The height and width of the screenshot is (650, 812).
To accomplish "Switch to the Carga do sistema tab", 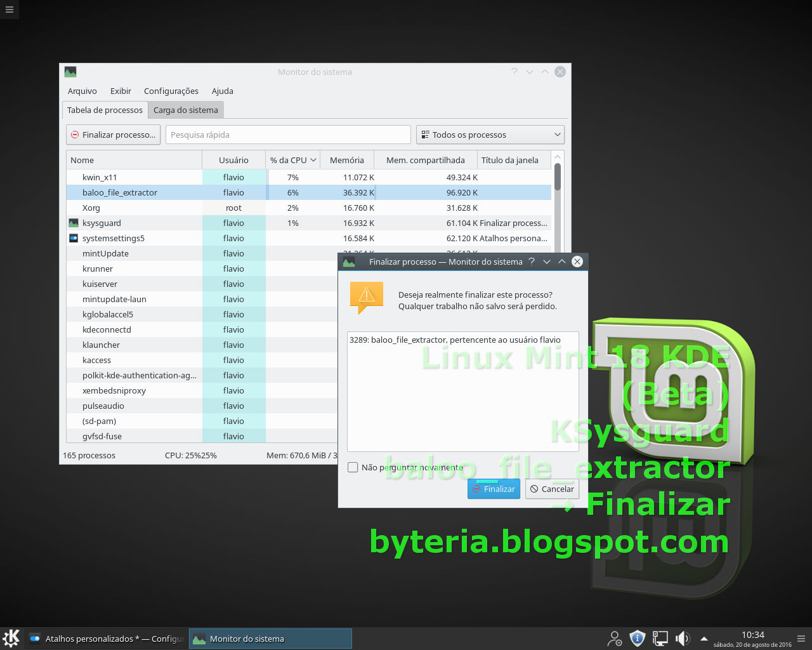I will tap(185, 109).
